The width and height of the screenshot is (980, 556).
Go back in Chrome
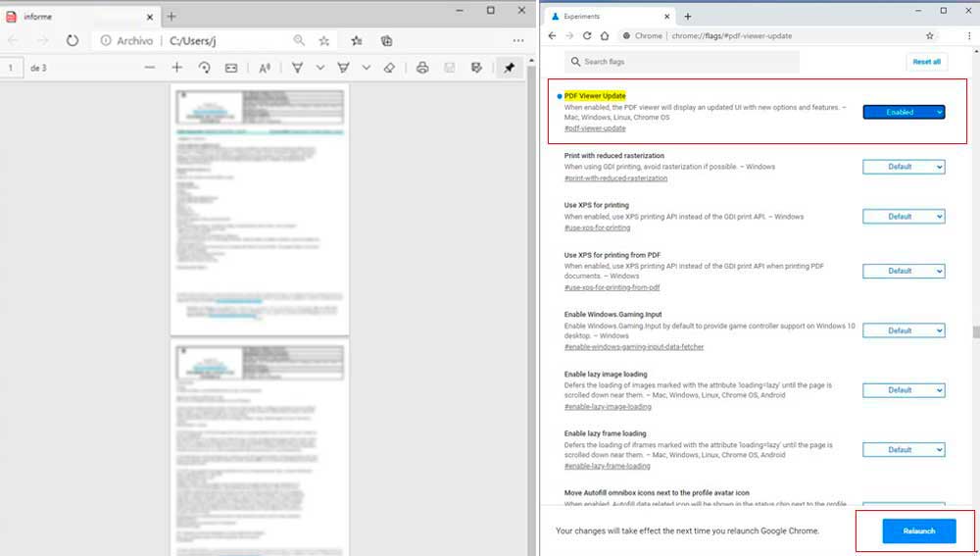(x=552, y=35)
